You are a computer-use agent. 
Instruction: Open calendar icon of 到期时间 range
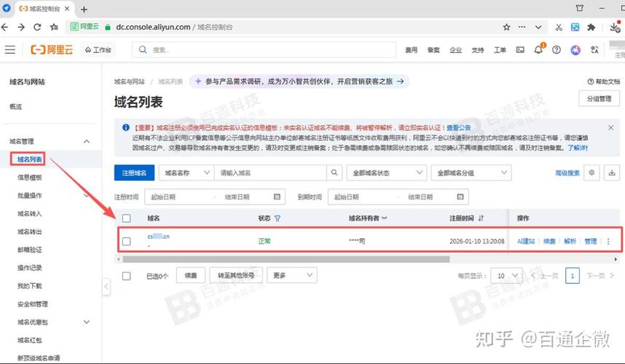coord(460,197)
